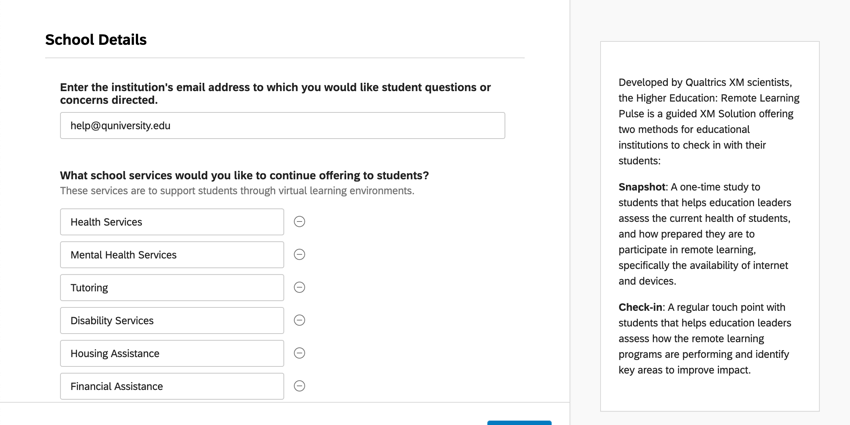Click the bold Check-in term in sidebar

pyautogui.click(x=640, y=307)
